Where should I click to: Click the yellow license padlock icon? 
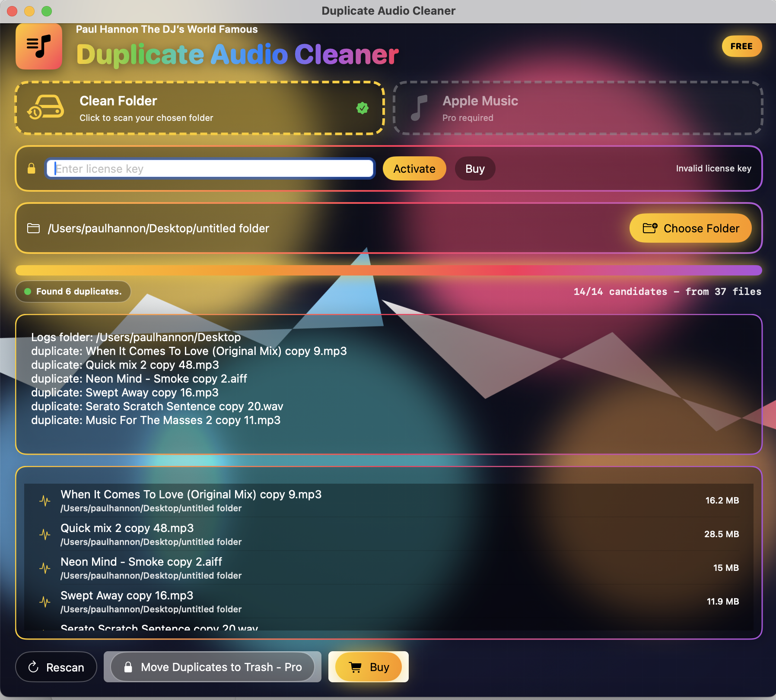point(31,168)
